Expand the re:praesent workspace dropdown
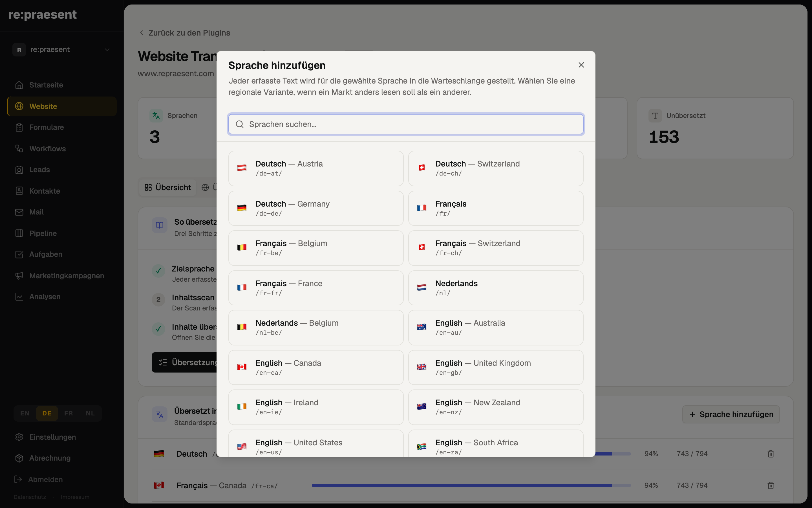Screen dimensions: 812x508 (62, 50)
